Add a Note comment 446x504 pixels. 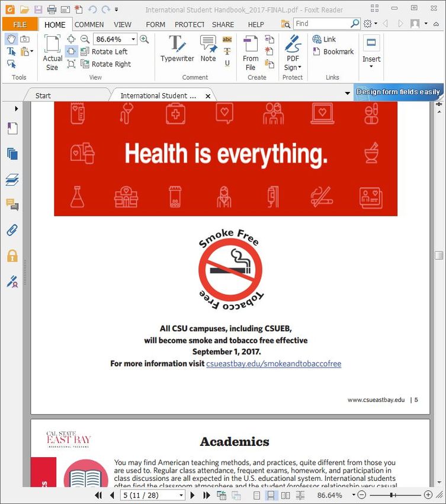tap(208, 49)
